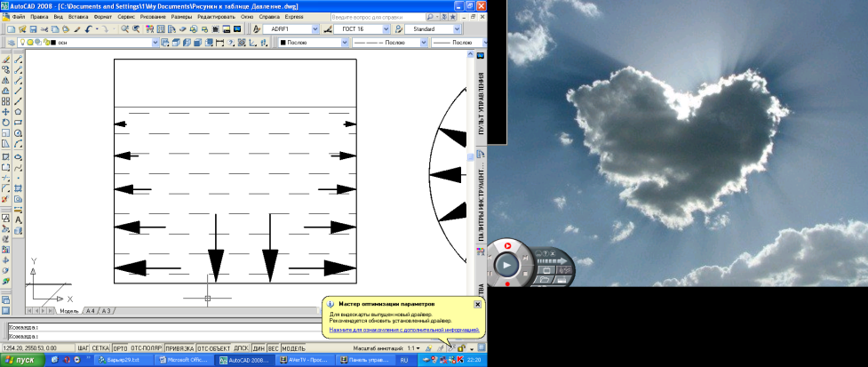Open the Рисование menu
868x367 pixels.
click(153, 17)
